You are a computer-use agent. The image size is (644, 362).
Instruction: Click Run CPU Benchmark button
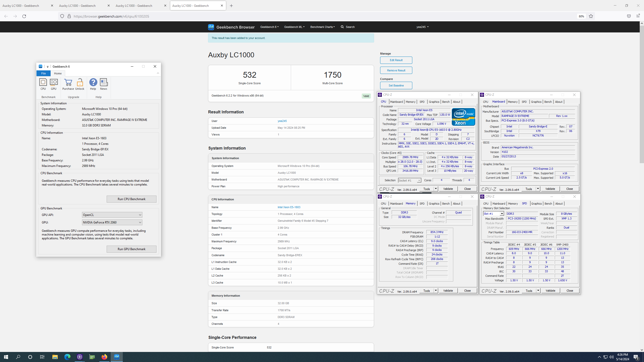(x=132, y=199)
